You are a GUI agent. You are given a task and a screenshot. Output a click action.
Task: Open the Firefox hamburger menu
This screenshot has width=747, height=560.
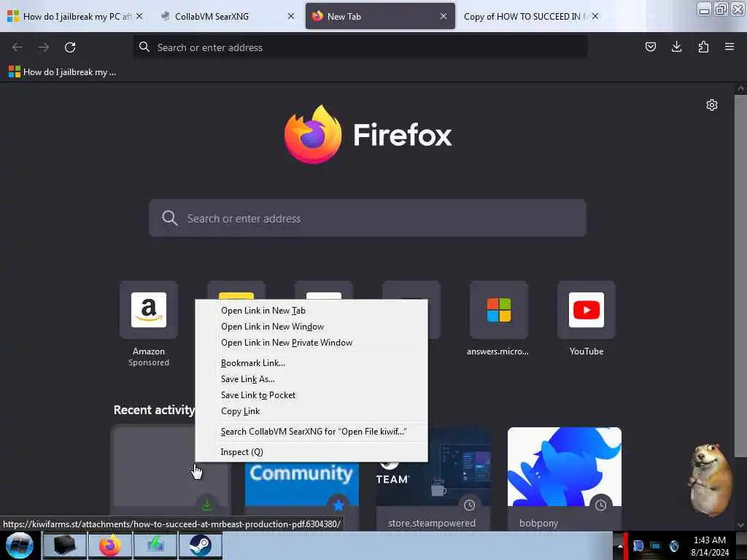(x=729, y=47)
